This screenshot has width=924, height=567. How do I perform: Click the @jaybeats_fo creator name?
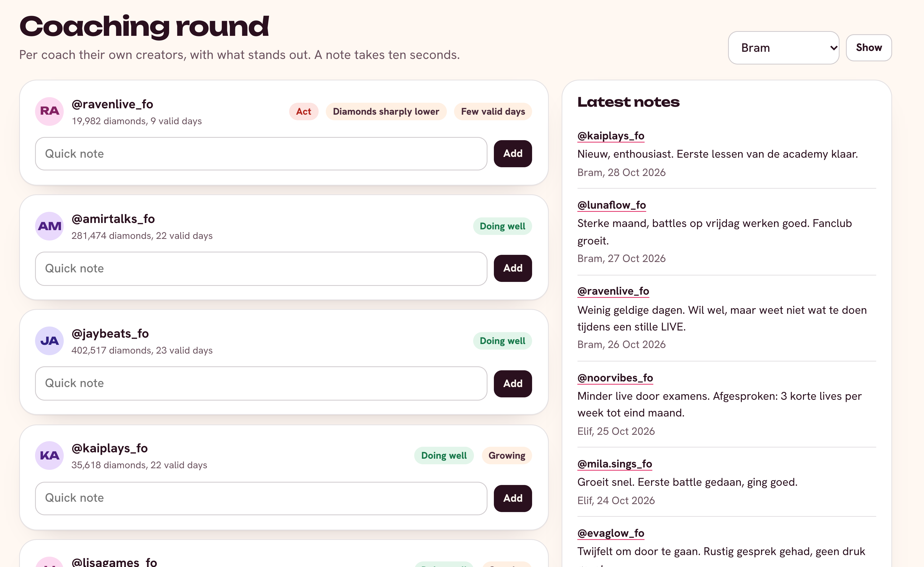click(110, 334)
